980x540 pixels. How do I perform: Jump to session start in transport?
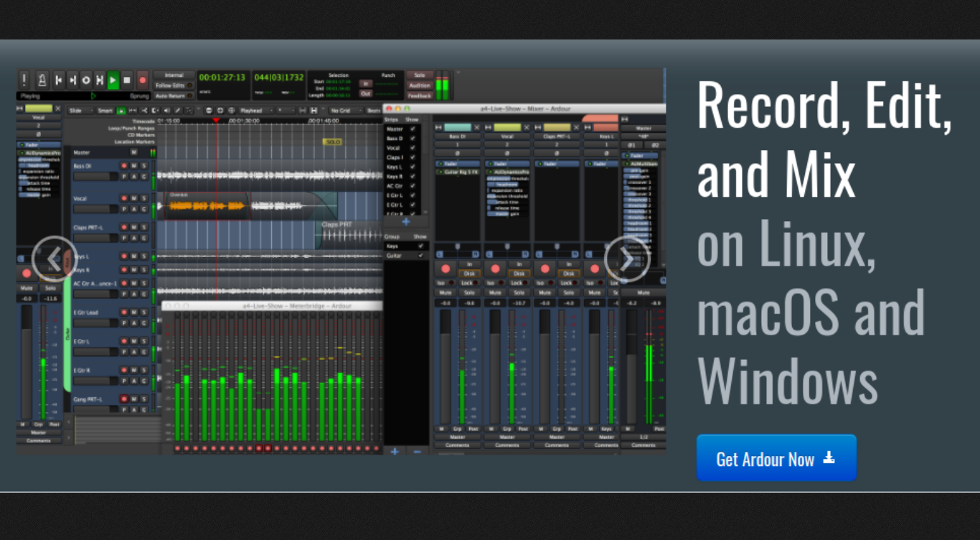[x=59, y=80]
